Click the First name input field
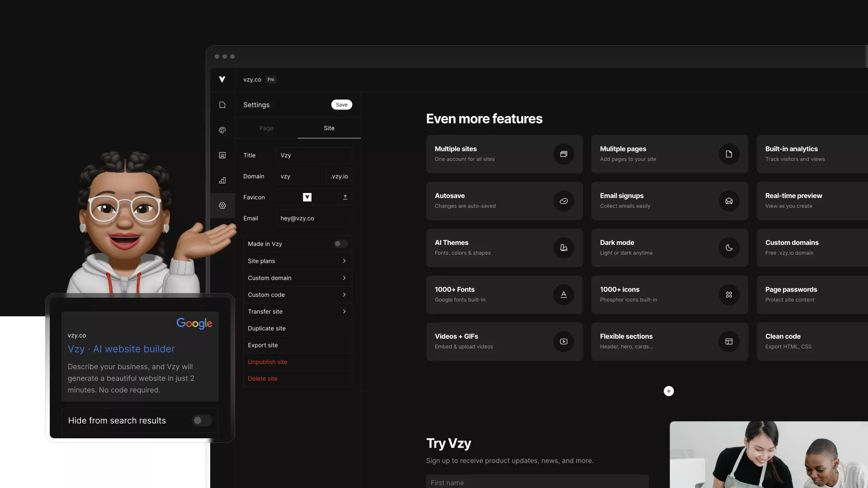This screenshot has width=868, height=488. (537, 482)
